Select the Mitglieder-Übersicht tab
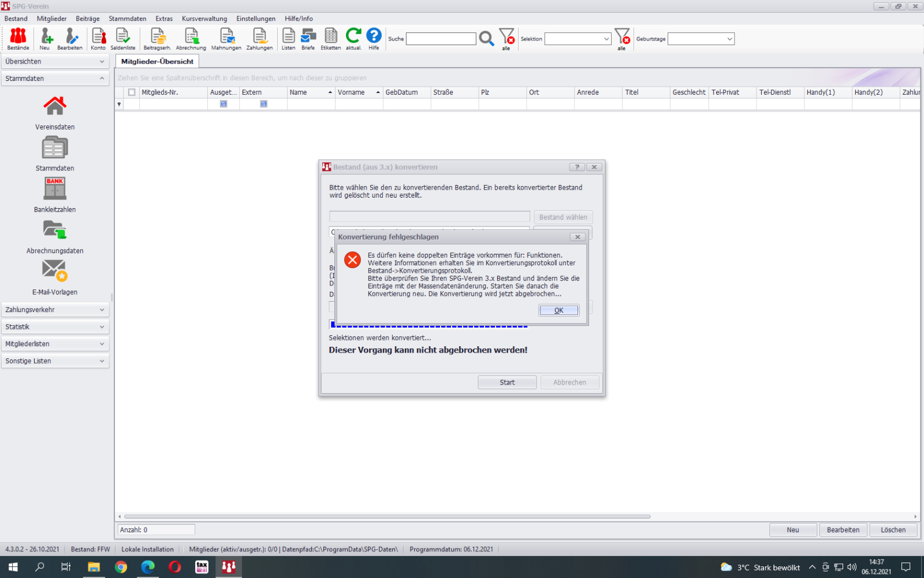This screenshot has height=578, width=924. pyautogui.click(x=157, y=61)
